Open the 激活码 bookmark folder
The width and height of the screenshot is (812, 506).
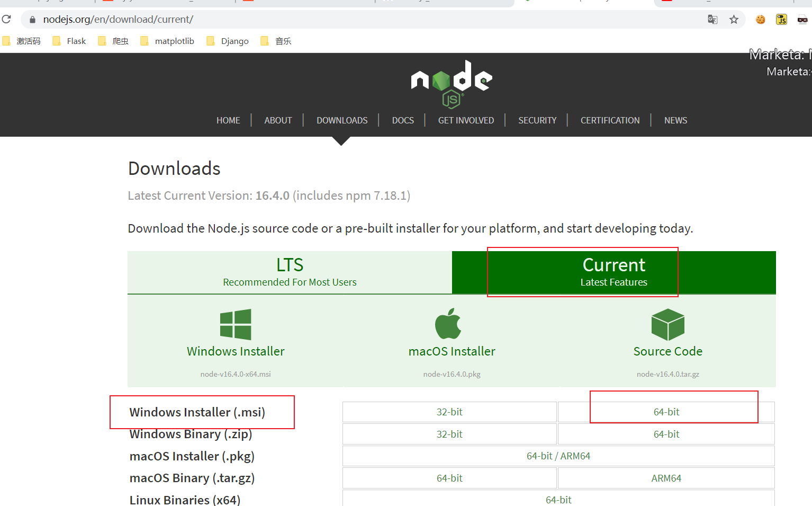point(22,41)
